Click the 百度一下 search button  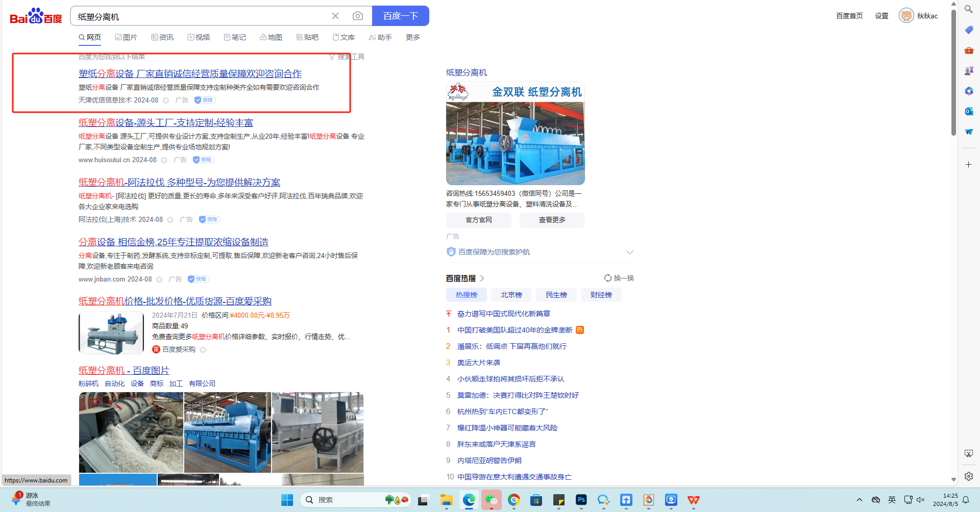(x=401, y=16)
